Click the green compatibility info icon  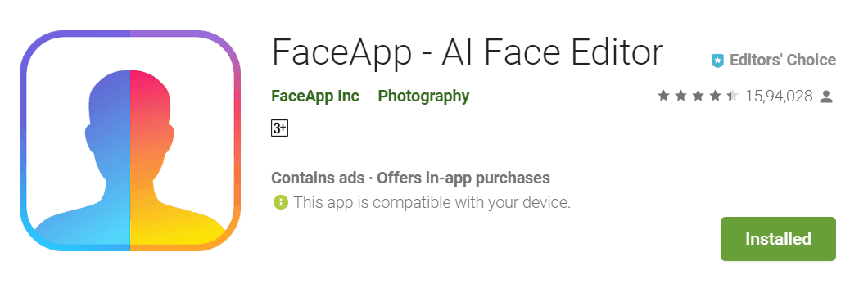pyautogui.click(x=281, y=202)
